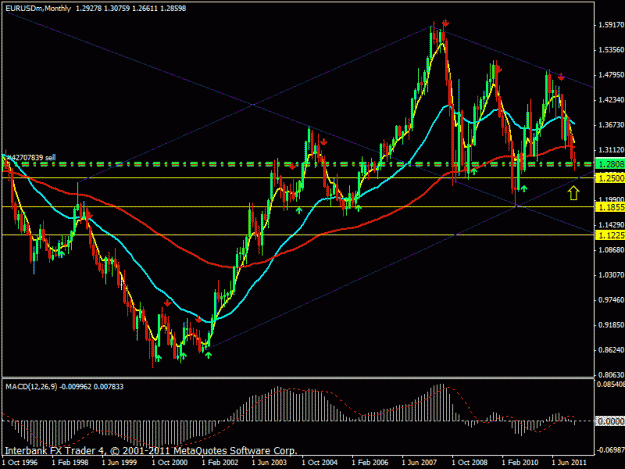Click the 1.31120 price scale value
The image size is (625, 469).
point(611,150)
